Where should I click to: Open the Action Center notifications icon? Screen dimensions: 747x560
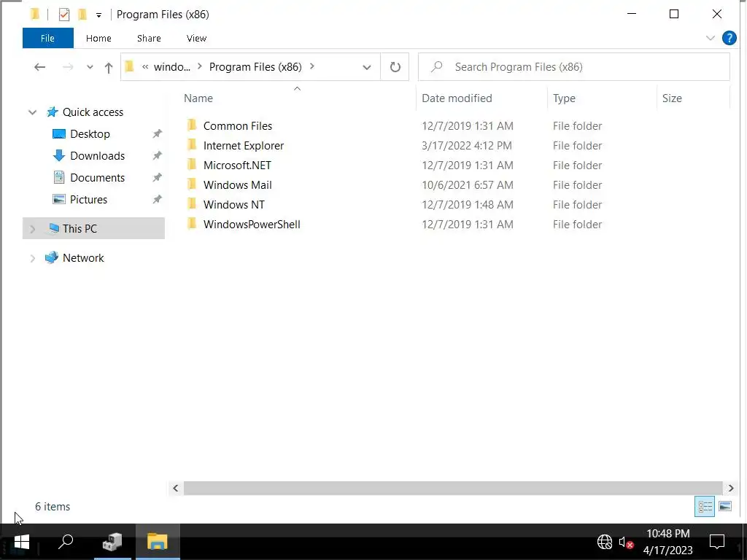coord(717,542)
